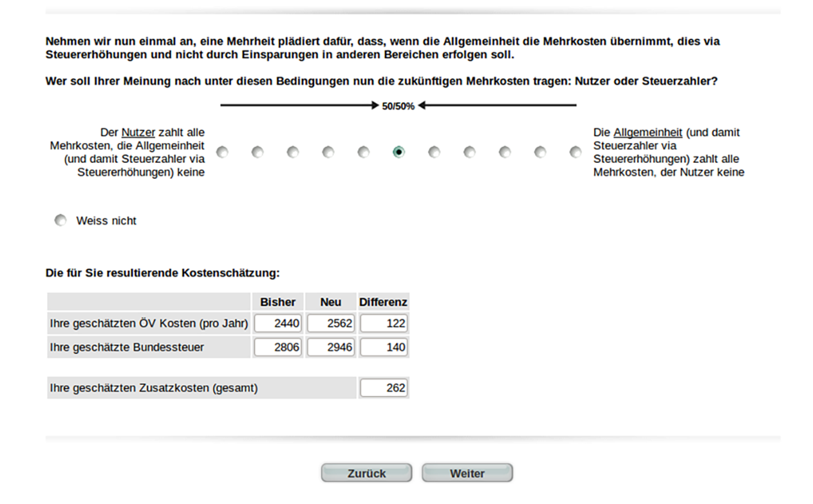
Task: Click the Bundessteuer Differenz field showing 140
Action: (x=383, y=346)
